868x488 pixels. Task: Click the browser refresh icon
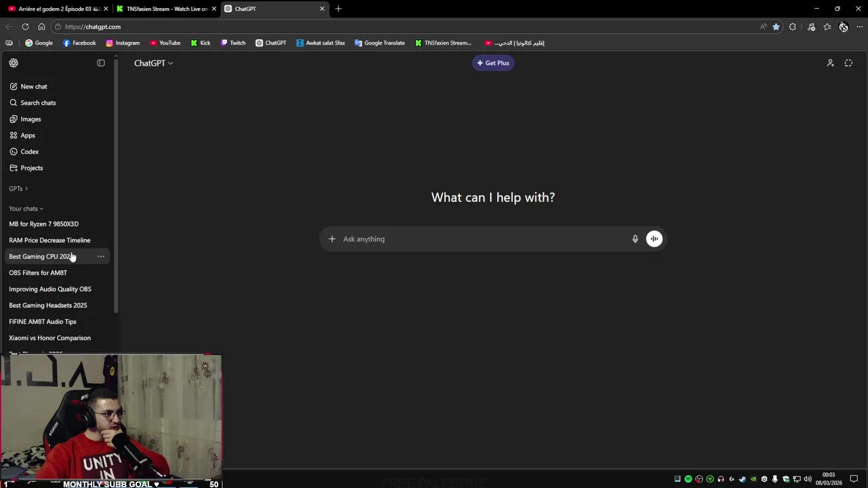click(x=25, y=26)
